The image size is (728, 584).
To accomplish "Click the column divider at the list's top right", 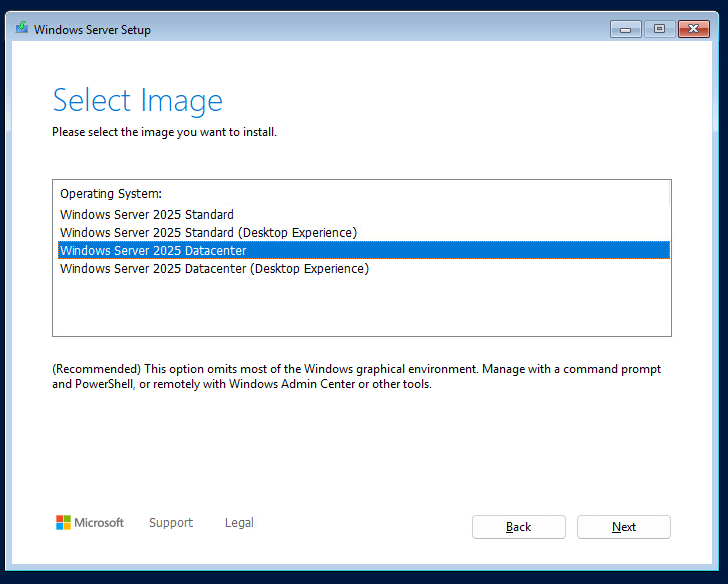I will click(x=668, y=193).
